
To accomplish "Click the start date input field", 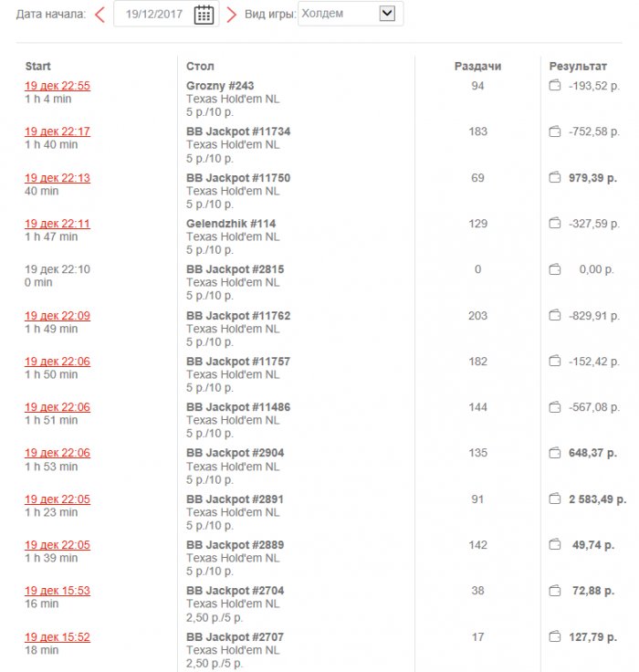I will pos(154,14).
